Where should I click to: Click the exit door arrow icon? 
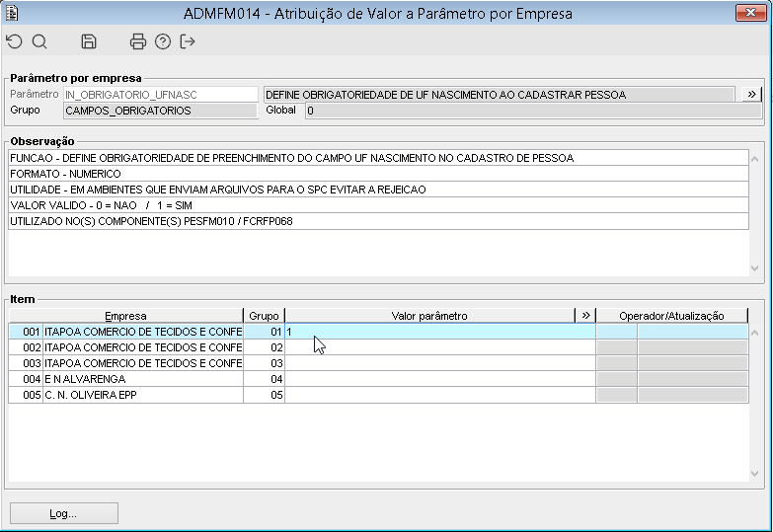click(188, 41)
